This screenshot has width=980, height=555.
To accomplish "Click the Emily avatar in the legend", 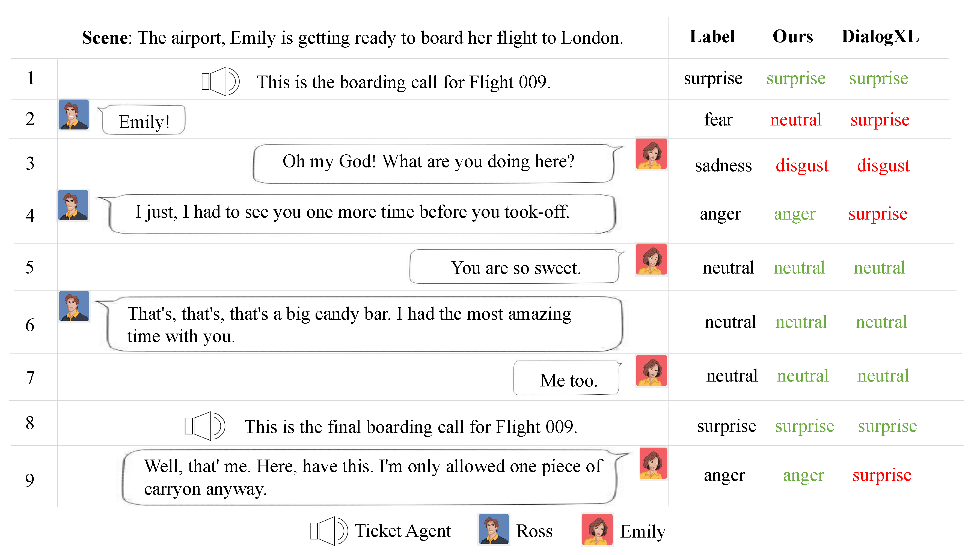I will [x=597, y=530].
